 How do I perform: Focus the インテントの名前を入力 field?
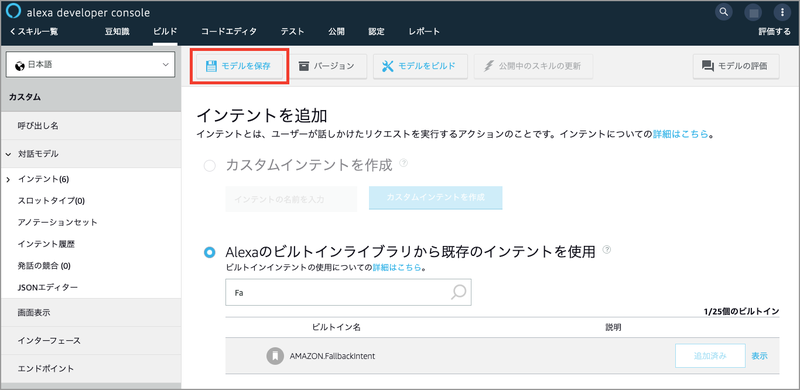point(291,199)
